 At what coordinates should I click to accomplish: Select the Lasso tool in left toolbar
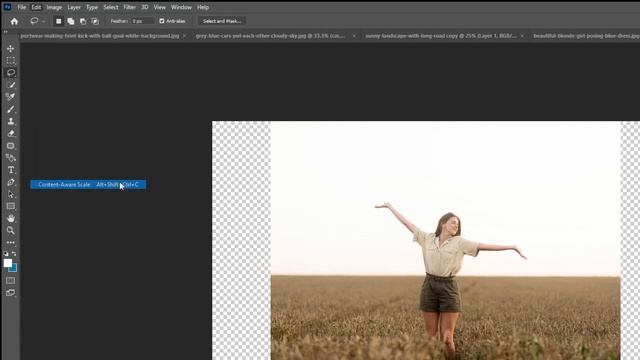(11, 73)
